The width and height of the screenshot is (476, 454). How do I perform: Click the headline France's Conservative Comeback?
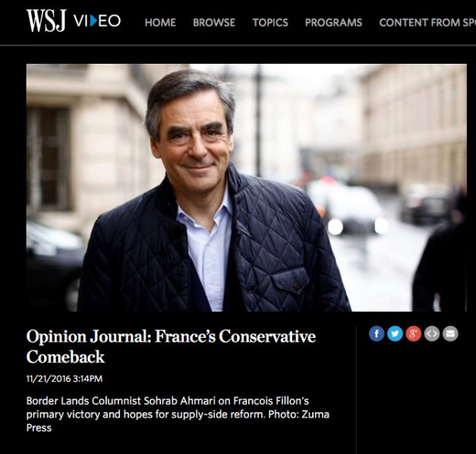coord(171,346)
